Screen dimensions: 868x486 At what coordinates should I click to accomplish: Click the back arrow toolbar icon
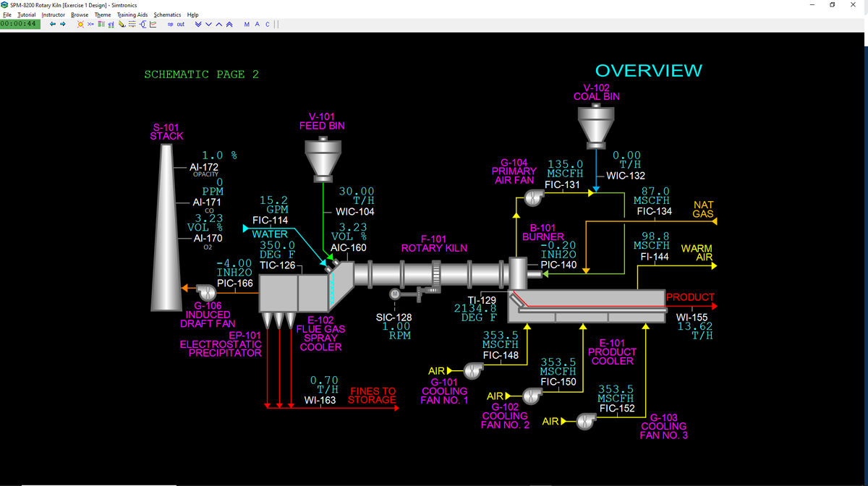[x=53, y=24]
